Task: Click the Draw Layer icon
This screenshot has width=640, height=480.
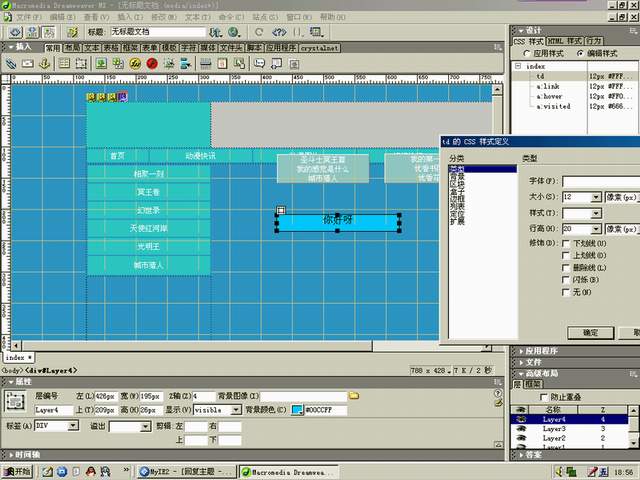Action: click(x=80, y=63)
